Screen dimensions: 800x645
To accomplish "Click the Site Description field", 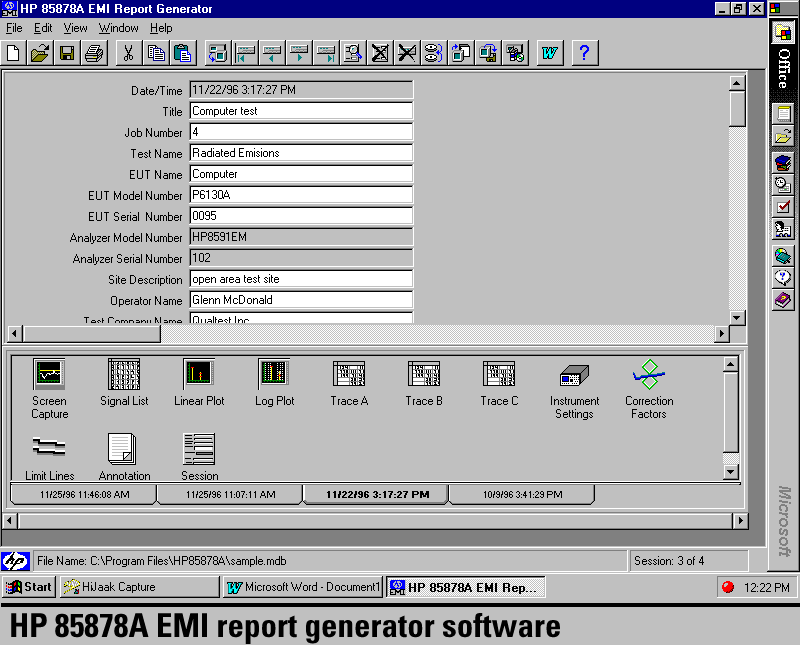I will click(x=301, y=279).
